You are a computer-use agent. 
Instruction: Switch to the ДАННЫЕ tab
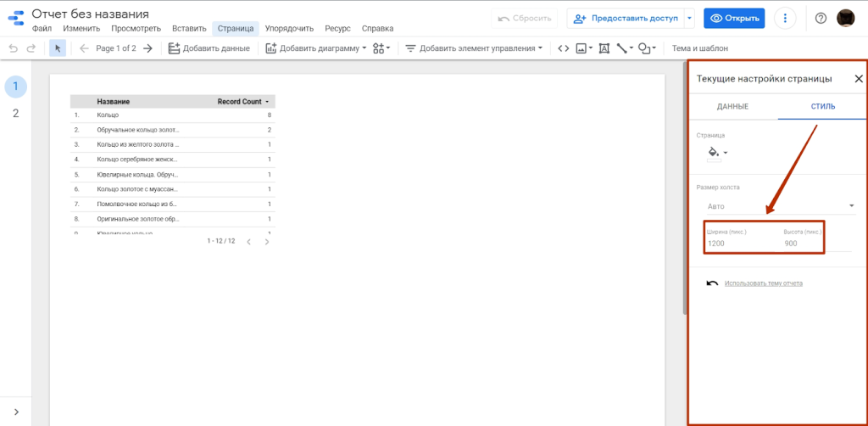(732, 106)
